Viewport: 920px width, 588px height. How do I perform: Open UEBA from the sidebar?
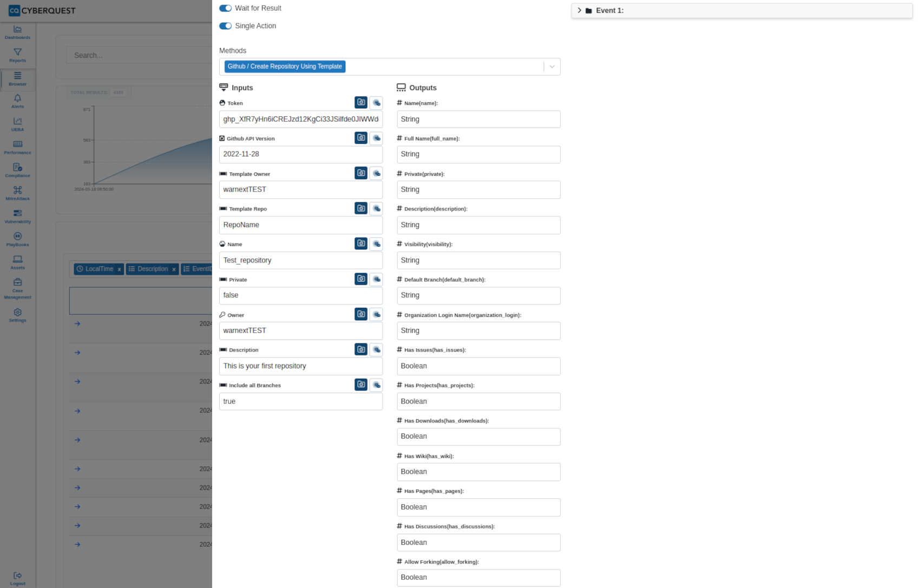pos(17,124)
